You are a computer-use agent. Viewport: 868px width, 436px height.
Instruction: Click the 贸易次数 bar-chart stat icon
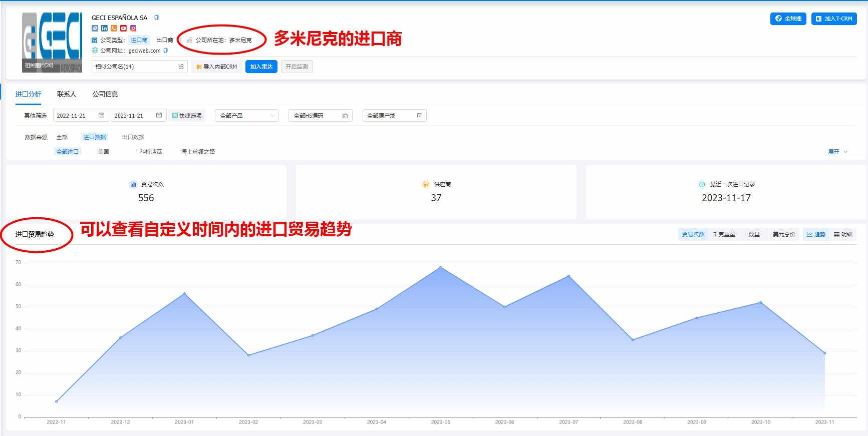click(x=133, y=184)
